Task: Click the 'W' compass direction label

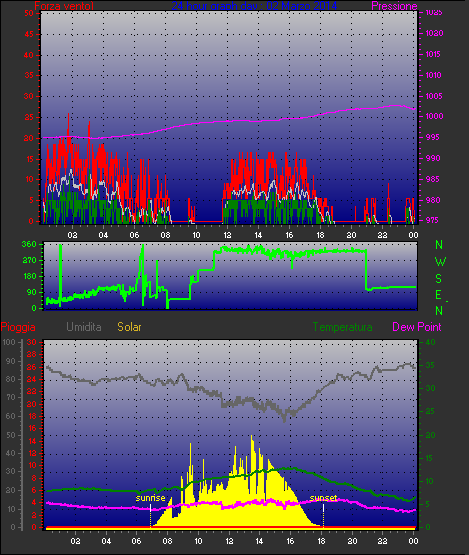Action: [440, 262]
